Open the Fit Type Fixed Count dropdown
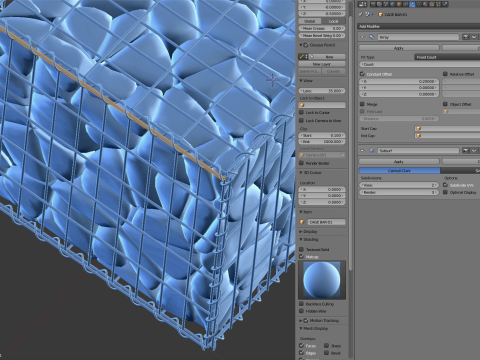 pos(447,57)
